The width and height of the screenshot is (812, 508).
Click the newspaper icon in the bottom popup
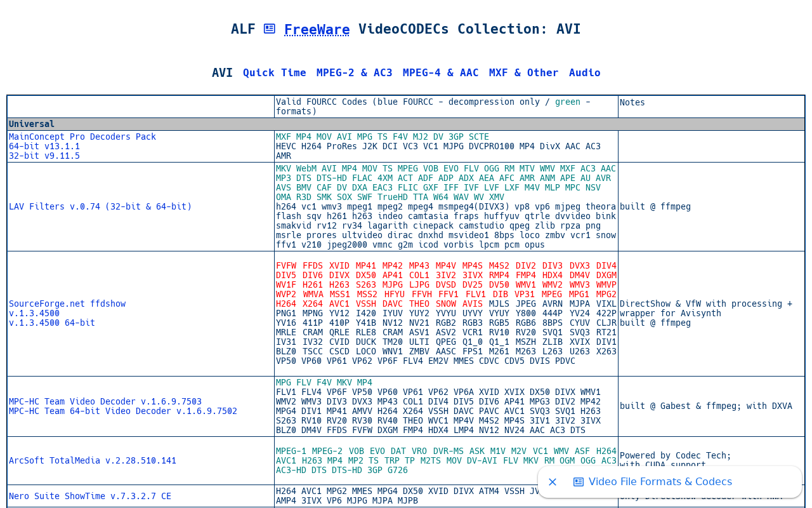pyautogui.click(x=579, y=482)
